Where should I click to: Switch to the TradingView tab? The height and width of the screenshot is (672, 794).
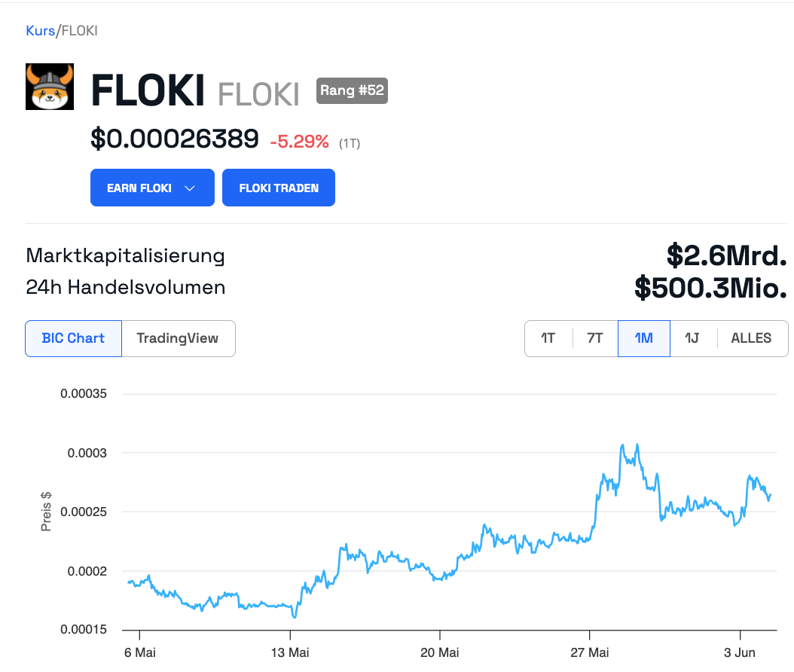click(178, 338)
